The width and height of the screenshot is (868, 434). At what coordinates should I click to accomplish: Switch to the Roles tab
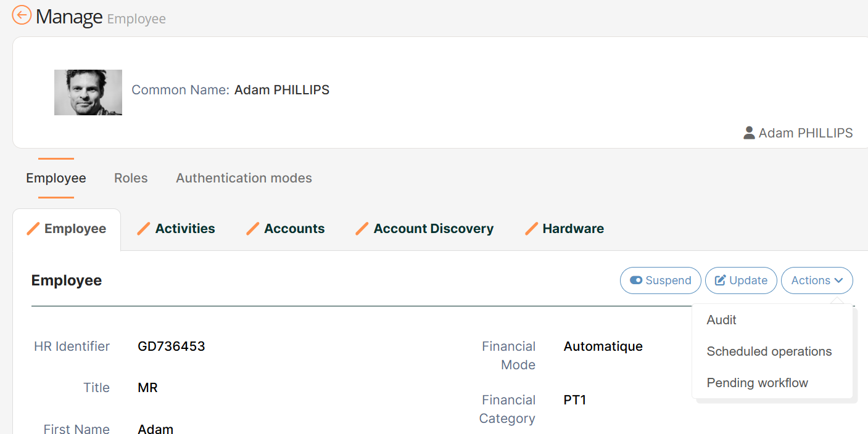coord(131,178)
